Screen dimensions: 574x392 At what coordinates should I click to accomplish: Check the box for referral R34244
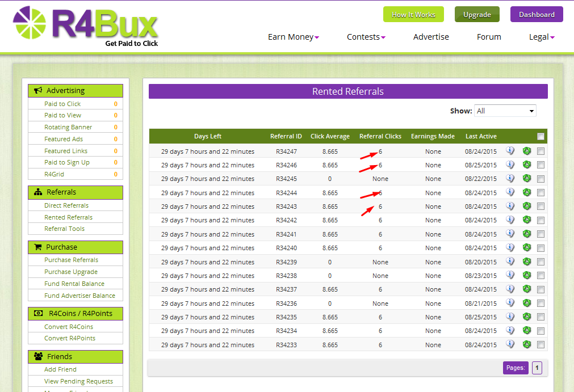pos(541,192)
